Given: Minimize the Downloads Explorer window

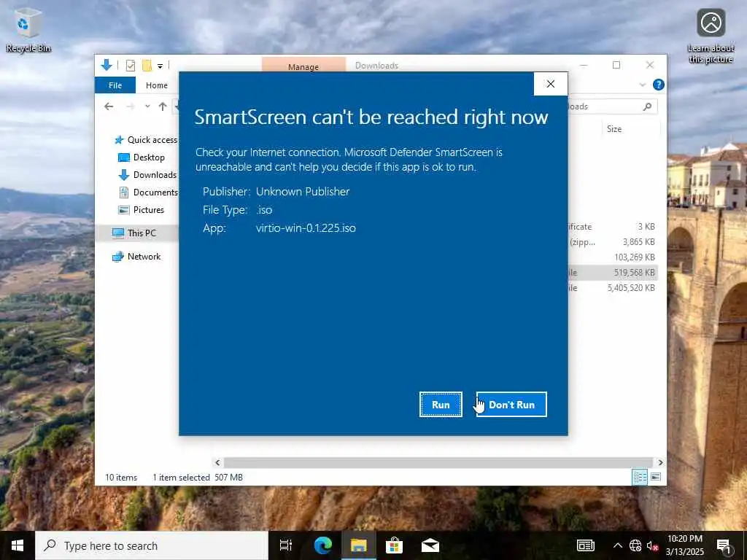Looking at the screenshot, I should [584, 65].
